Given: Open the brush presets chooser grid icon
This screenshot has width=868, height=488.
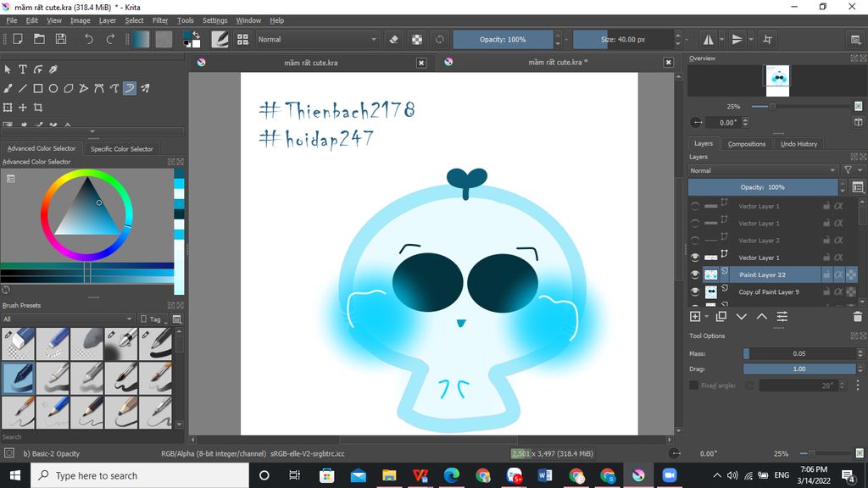Looking at the screenshot, I should pos(242,39).
